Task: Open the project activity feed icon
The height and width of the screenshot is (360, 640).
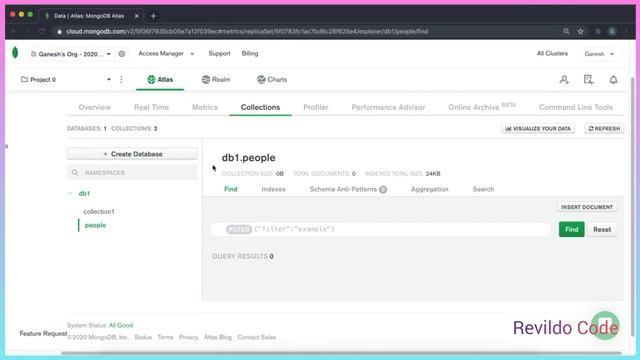Action: pos(588,80)
